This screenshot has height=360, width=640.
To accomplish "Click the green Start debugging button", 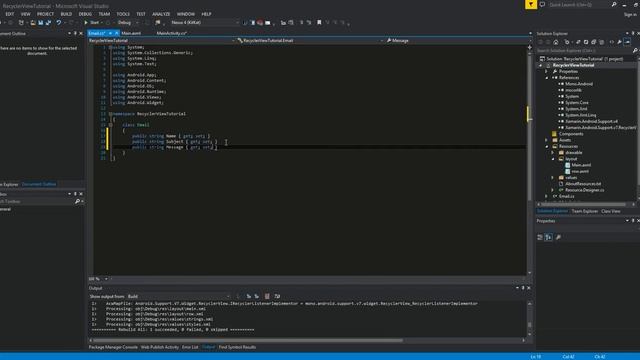I will pyautogui.click(x=86, y=22).
